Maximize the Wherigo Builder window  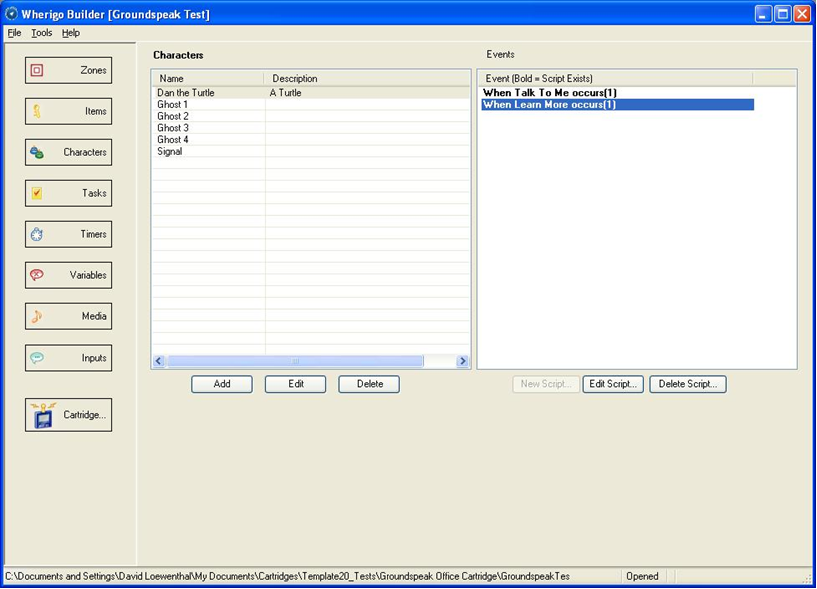[x=783, y=14]
